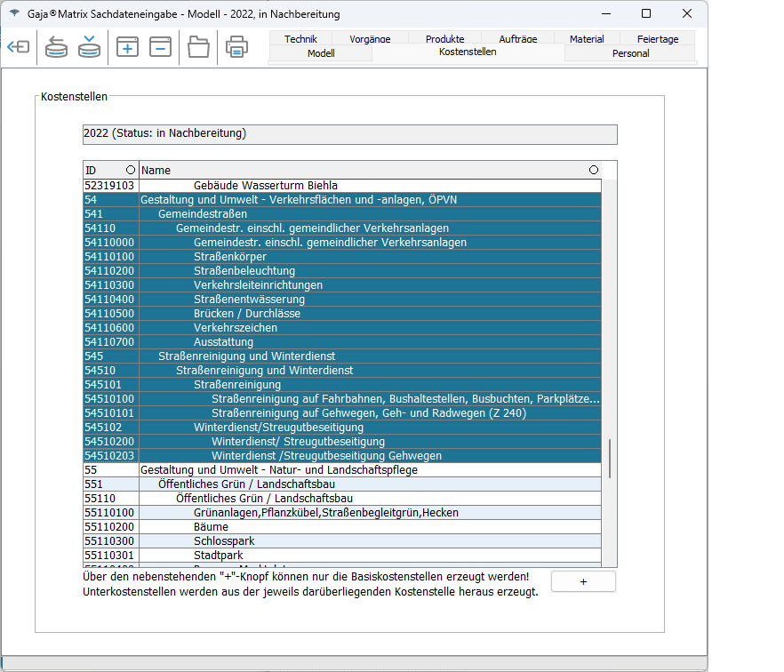
Task: Open the folder icon in toolbar
Action: coord(198,47)
